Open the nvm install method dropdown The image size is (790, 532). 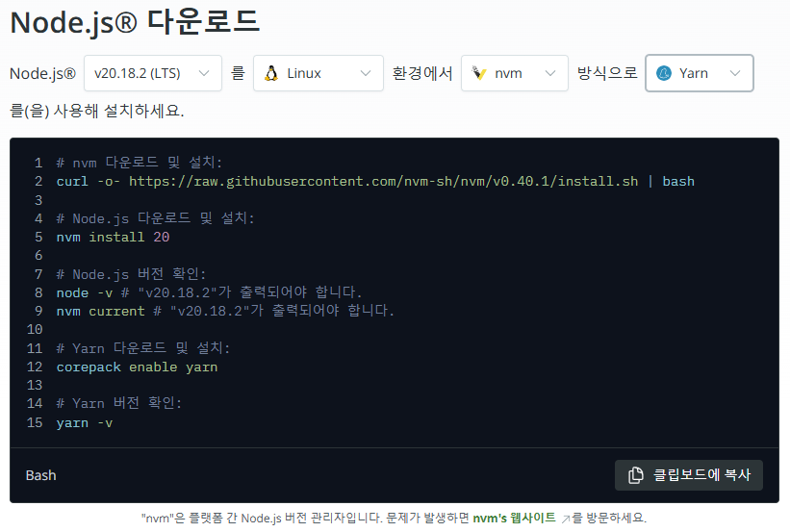515,73
